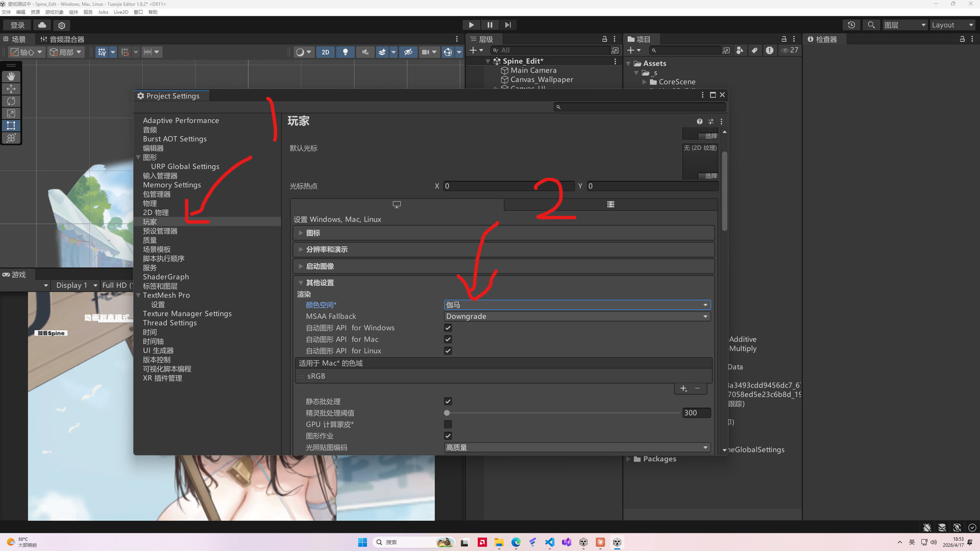Image resolution: width=980 pixels, height=551 pixels.
Task: Click the Rotate tool icon
Action: (x=11, y=101)
